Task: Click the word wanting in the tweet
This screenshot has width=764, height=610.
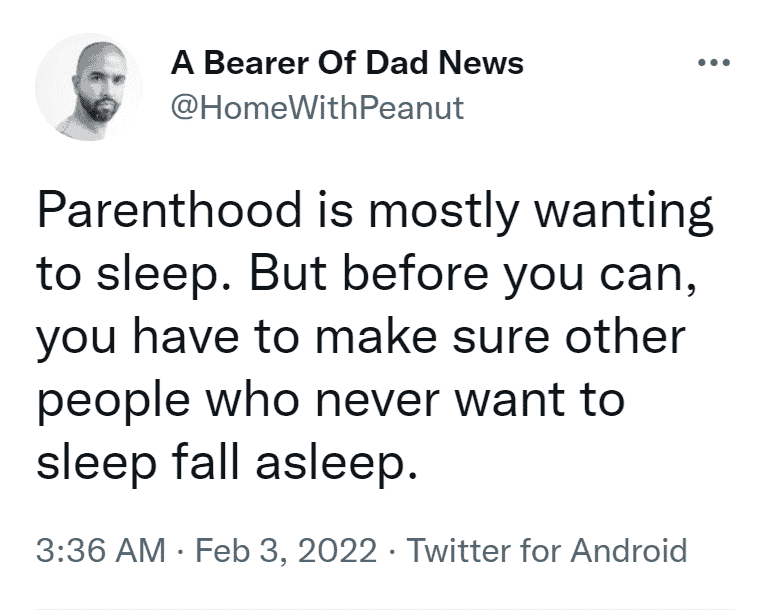Action: (x=624, y=212)
